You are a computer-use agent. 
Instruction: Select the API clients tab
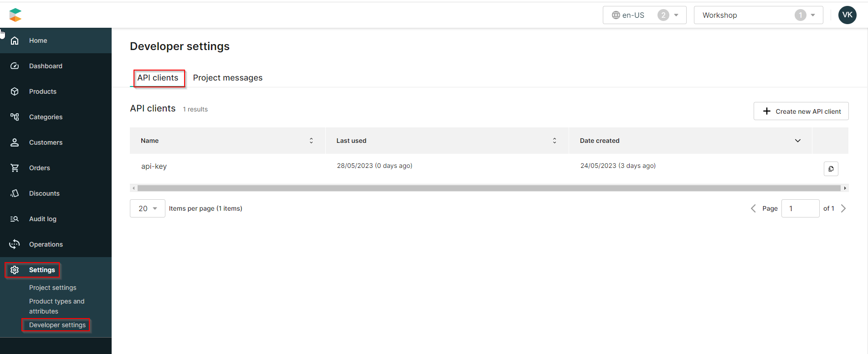coord(158,78)
